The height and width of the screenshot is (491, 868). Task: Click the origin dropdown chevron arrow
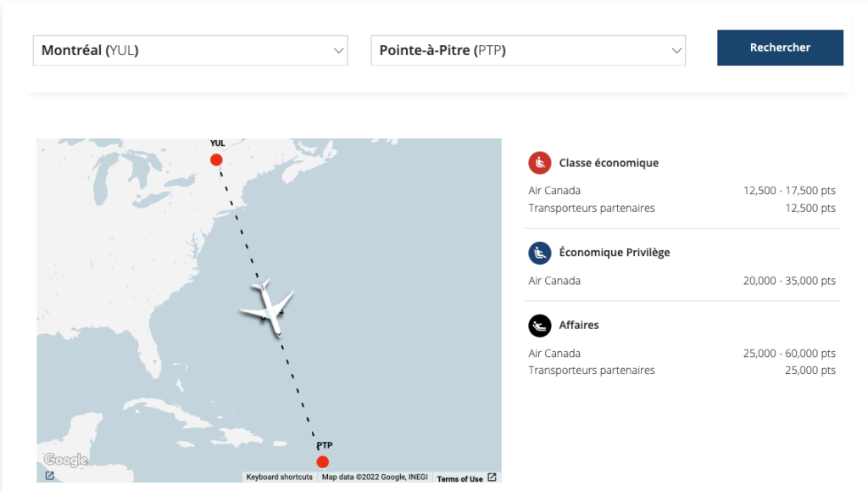click(338, 51)
